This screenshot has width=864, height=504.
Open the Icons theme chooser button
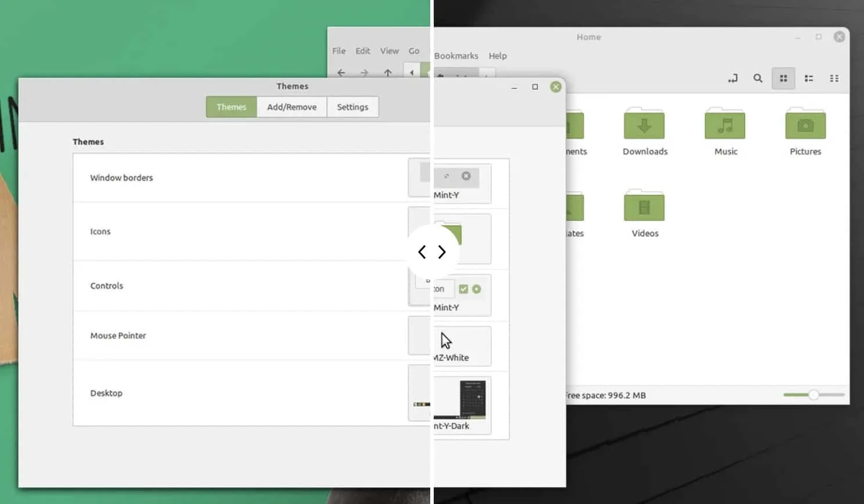coord(450,236)
